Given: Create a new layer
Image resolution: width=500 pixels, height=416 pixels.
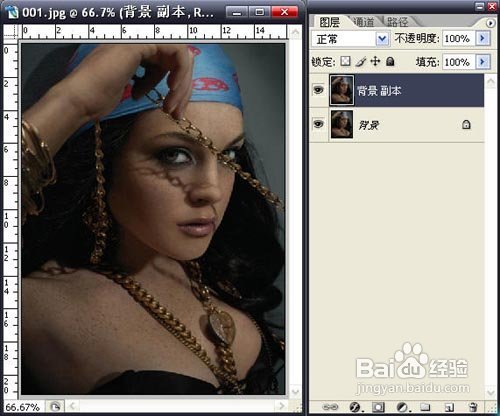Looking at the screenshot, I should tap(449, 407).
